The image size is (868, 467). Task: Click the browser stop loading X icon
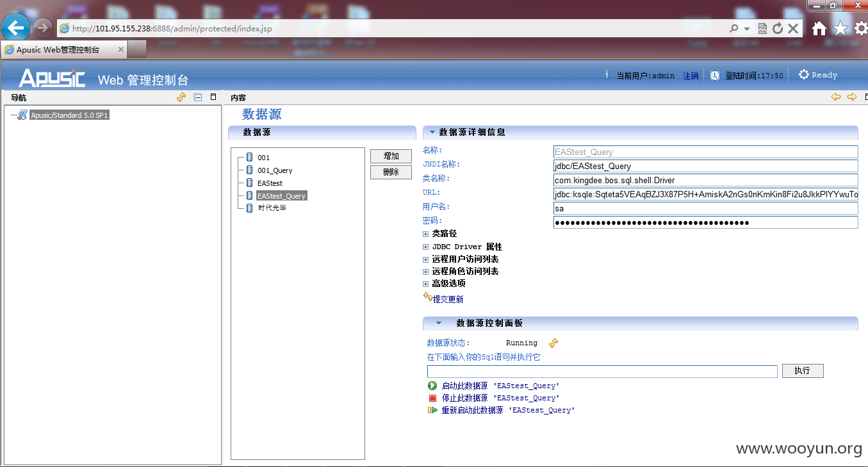(793, 29)
